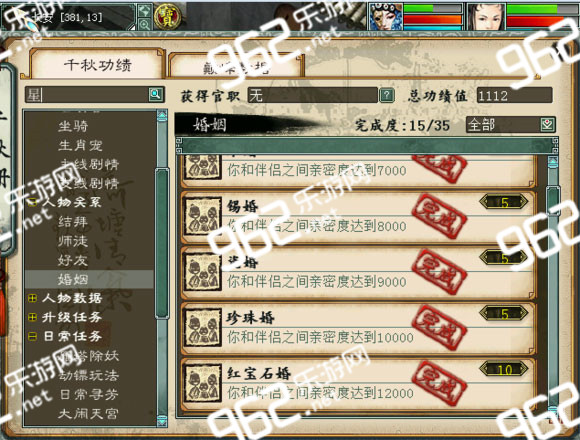The image size is (580, 440).
Task: Expand the 人物数据 tree category
Action: pyautogui.click(x=32, y=298)
